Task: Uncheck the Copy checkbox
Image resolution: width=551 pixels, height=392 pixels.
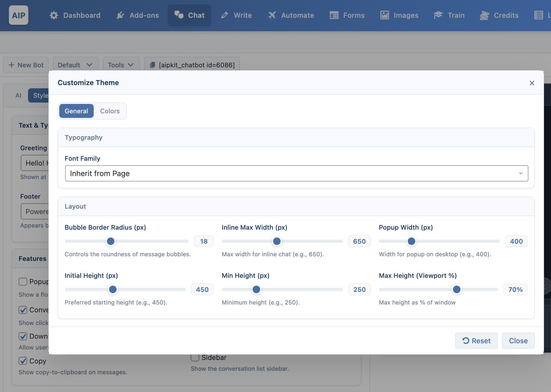Action: click(x=23, y=361)
